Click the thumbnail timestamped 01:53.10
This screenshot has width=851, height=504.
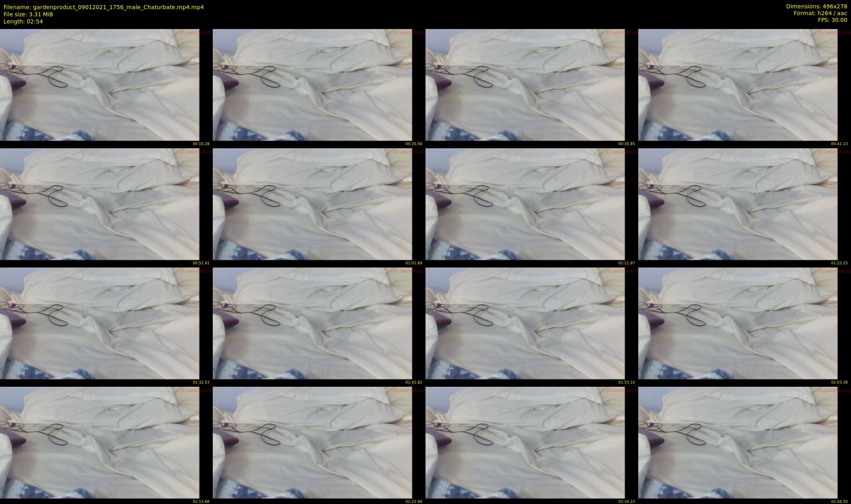pyautogui.click(x=525, y=323)
